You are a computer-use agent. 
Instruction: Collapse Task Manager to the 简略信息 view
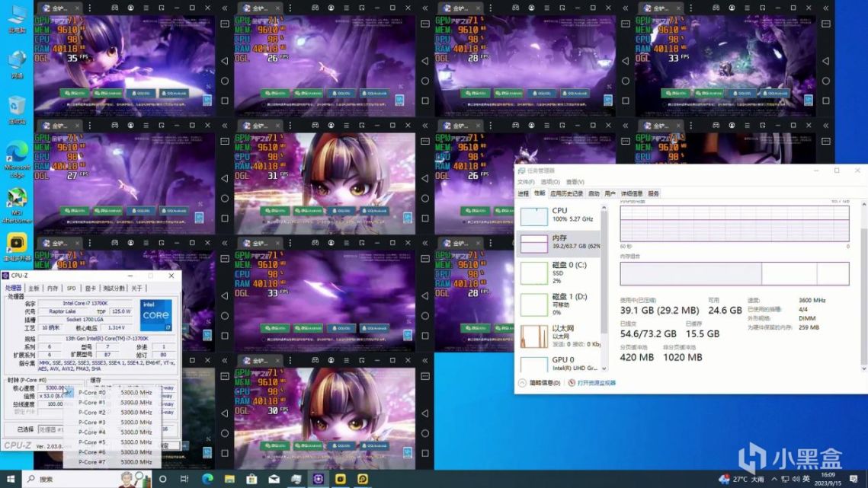[x=540, y=383]
